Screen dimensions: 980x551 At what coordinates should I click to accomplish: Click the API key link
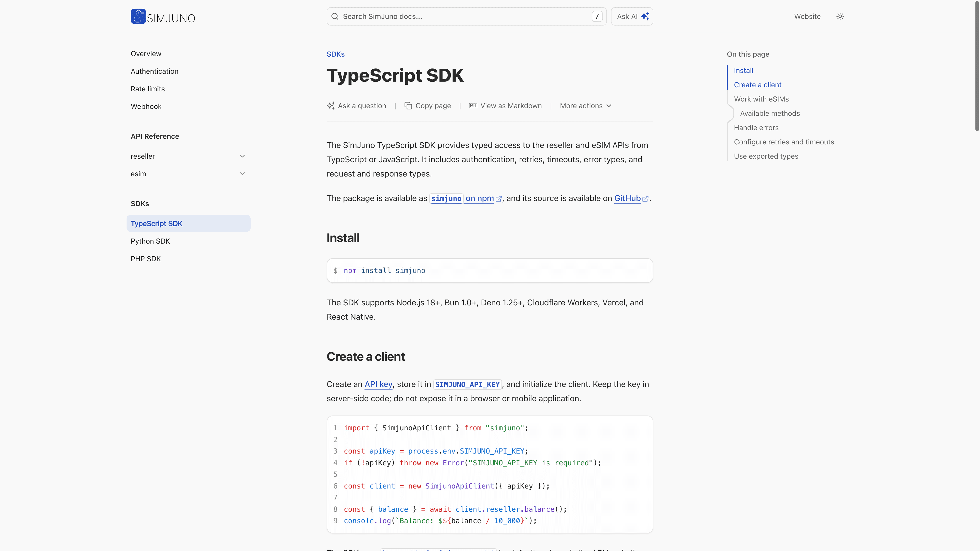pyautogui.click(x=378, y=384)
